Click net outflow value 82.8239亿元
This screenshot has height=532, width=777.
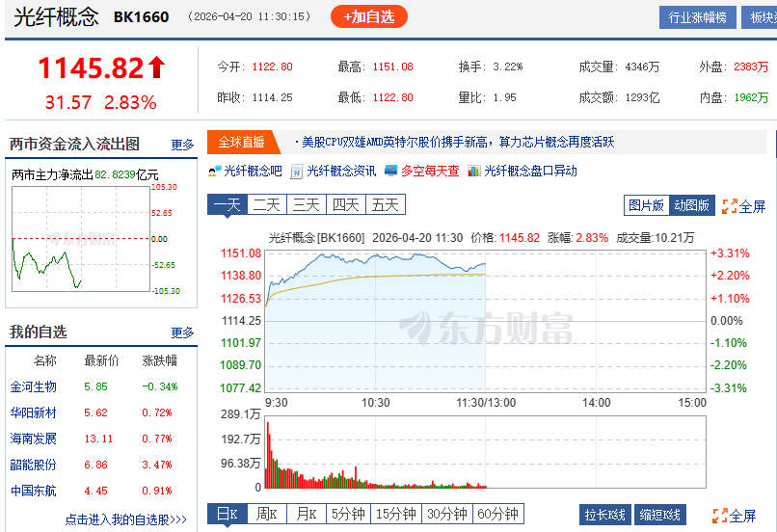(x=126, y=174)
